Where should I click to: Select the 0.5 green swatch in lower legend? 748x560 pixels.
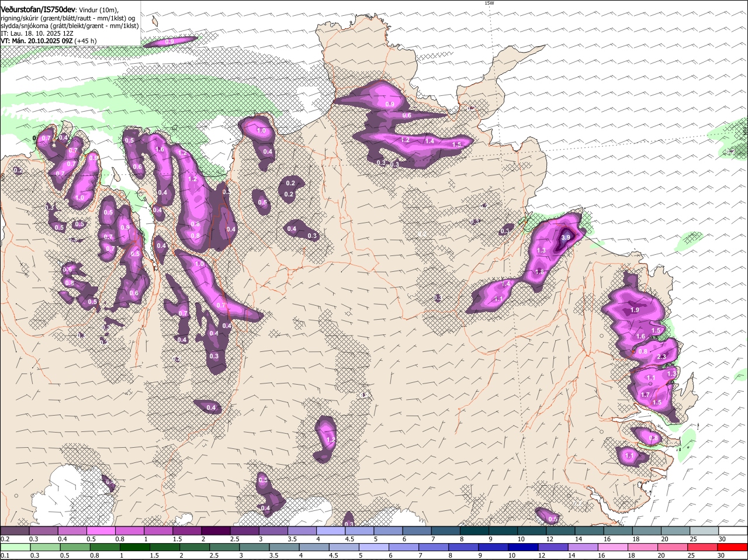coord(75,547)
